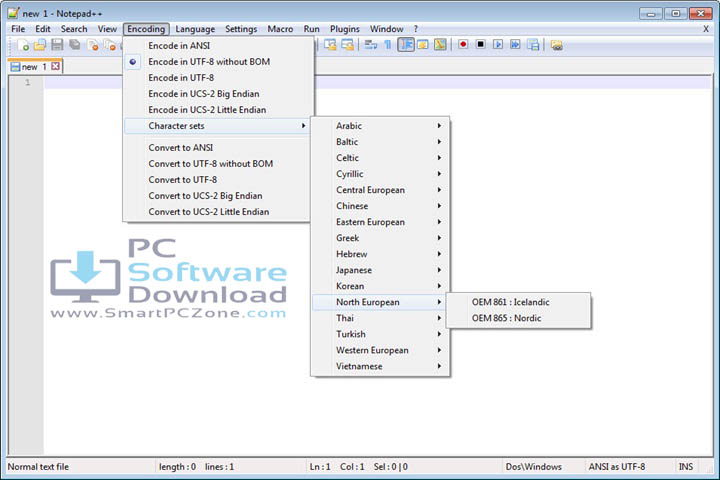Screen dimensions: 720x480
Task: Click the Open file folder icon
Action: coord(40,45)
